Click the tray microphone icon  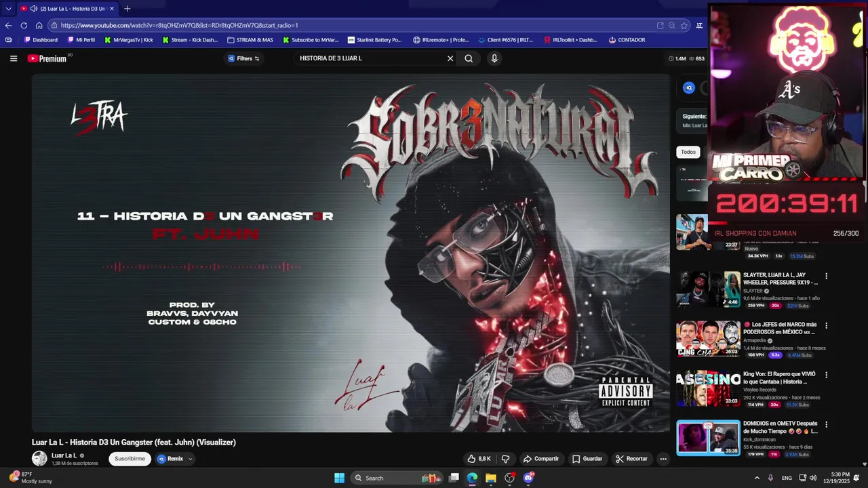770,478
